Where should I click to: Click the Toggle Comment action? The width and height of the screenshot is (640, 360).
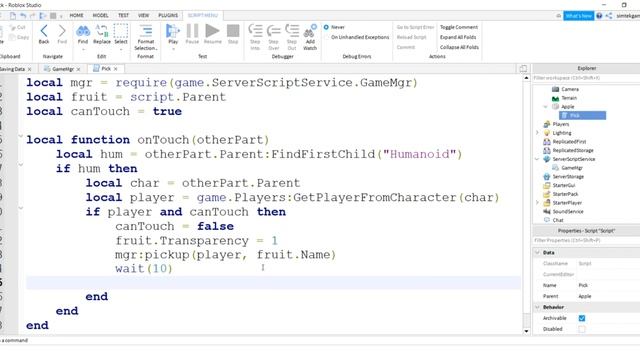tap(459, 27)
